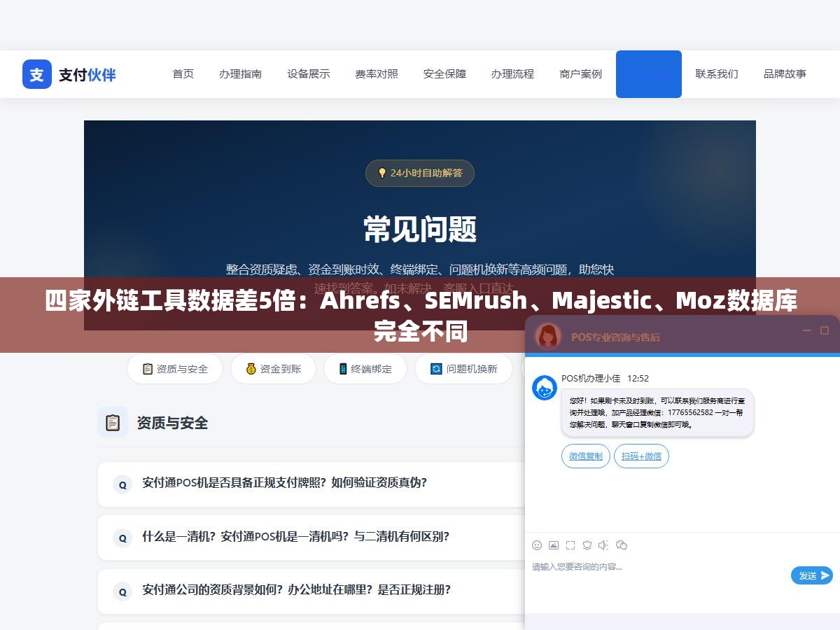Open 品牌故事 nav item
Screen dimensions: 840x630
click(785, 73)
